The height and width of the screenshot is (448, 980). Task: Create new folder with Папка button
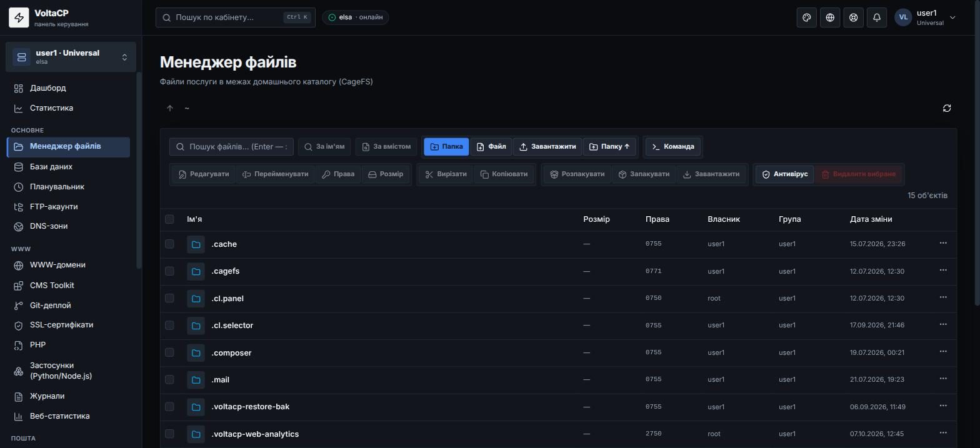[446, 147]
